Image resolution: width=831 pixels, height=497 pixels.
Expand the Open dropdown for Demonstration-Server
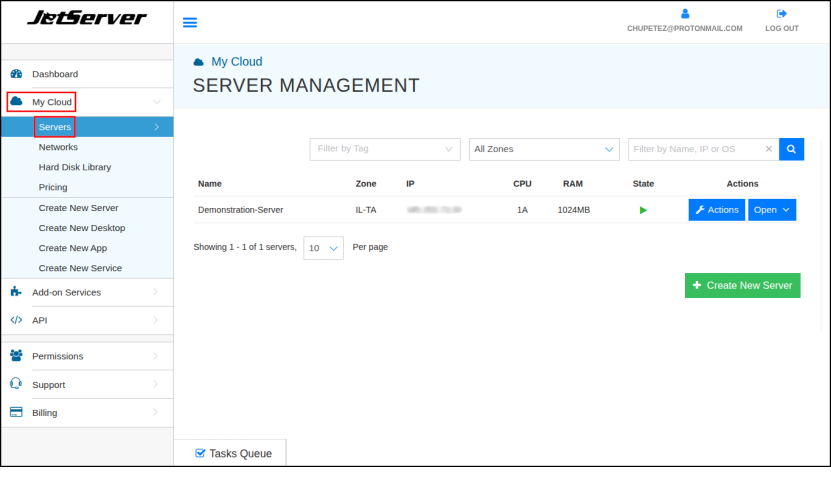[x=772, y=210]
